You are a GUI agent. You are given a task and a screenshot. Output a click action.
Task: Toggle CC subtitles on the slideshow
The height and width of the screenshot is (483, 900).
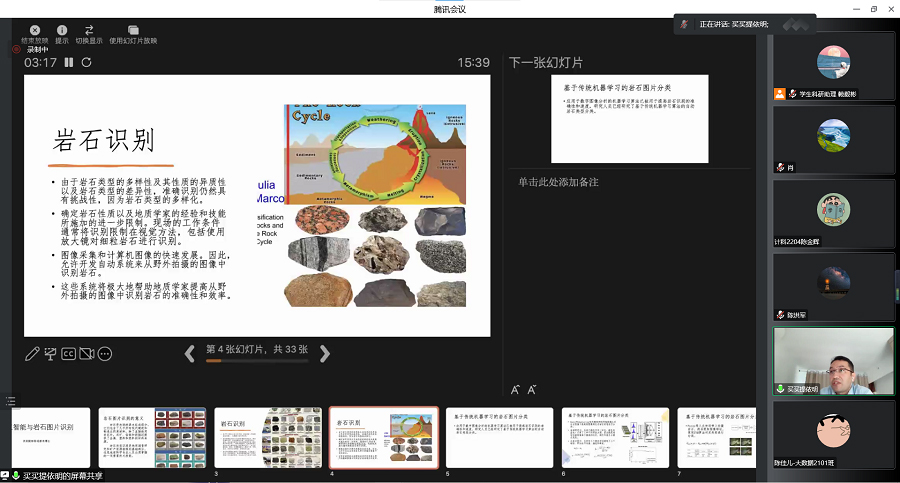click(69, 353)
